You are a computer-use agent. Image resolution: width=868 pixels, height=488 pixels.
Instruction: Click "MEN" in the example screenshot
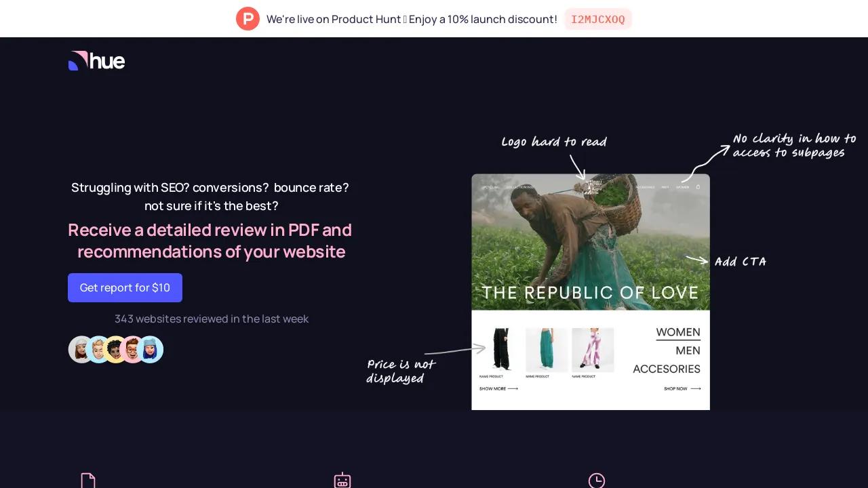pos(688,350)
